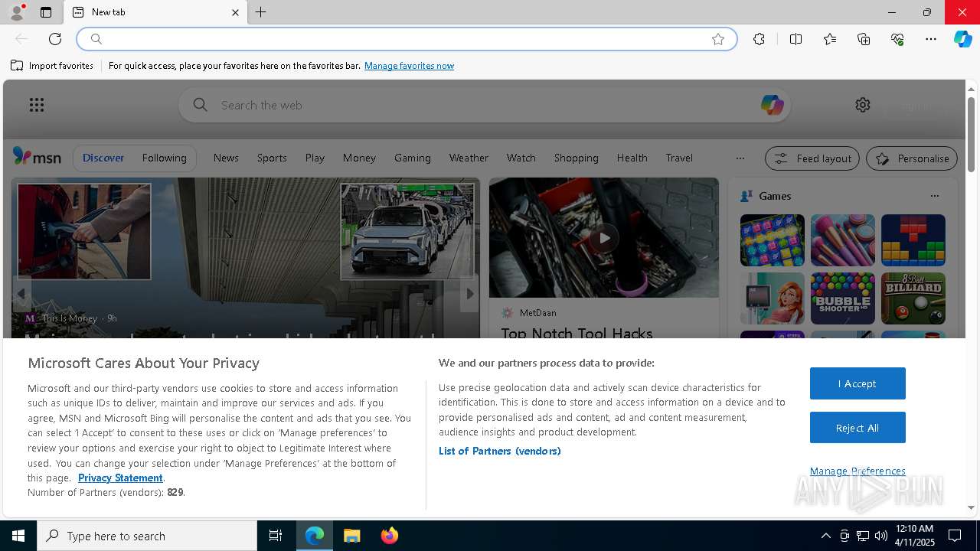Image resolution: width=980 pixels, height=551 pixels.
Task: Reload the page with refresh icon
Action: click(x=55, y=39)
